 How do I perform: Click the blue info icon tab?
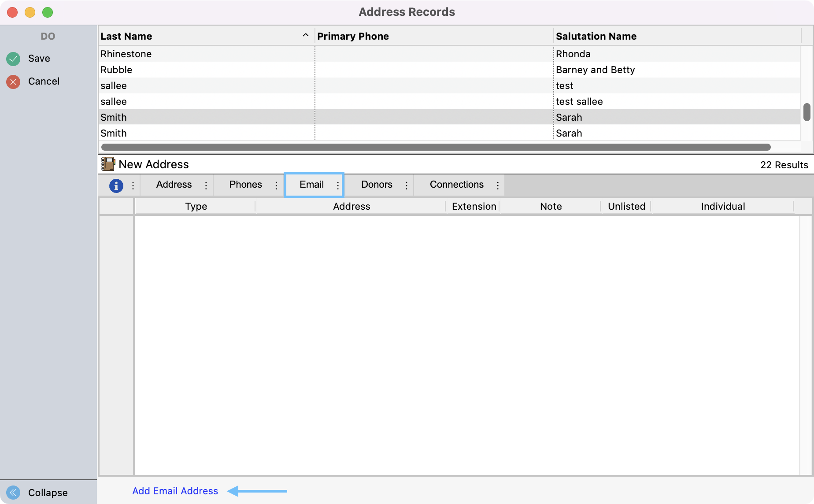point(116,185)
